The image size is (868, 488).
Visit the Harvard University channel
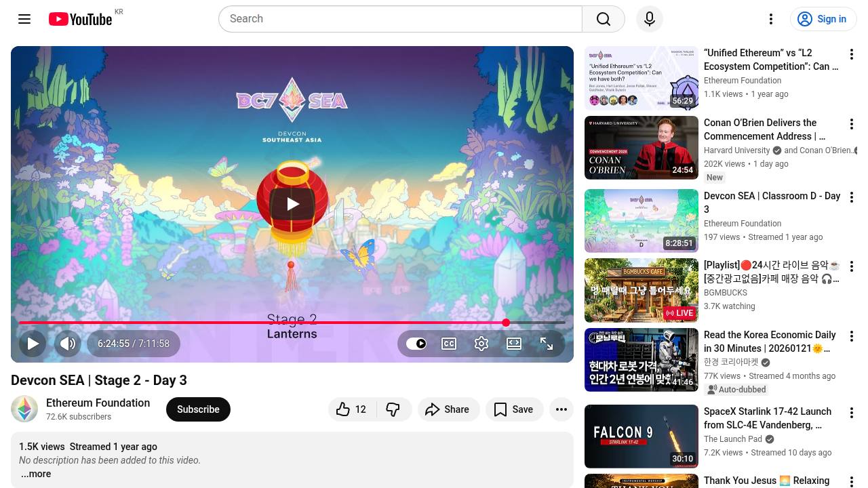(x=737, y=150)
